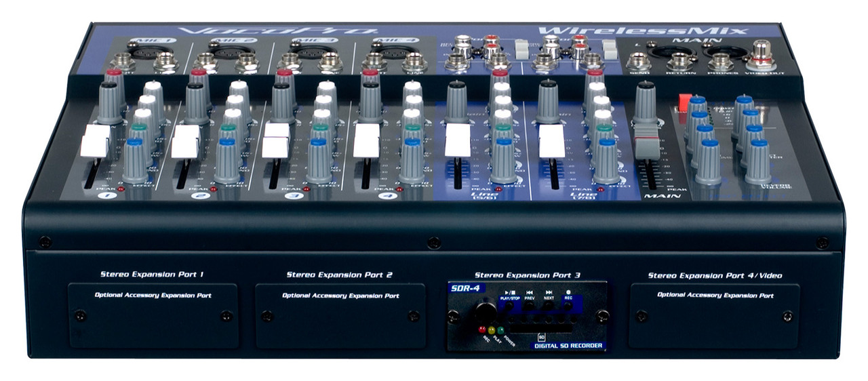Viewport: 868px width, 381px height.
Task: Click the PHONES headphone jack
Action: pos(720,62)
